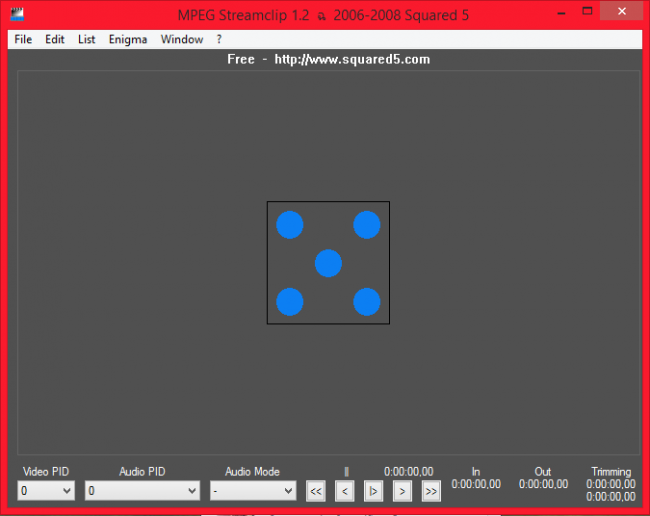The width and height of the screenshot is (650, 516).
Task: Click the squared5.com URL text
Action: [x=352, y=59]
